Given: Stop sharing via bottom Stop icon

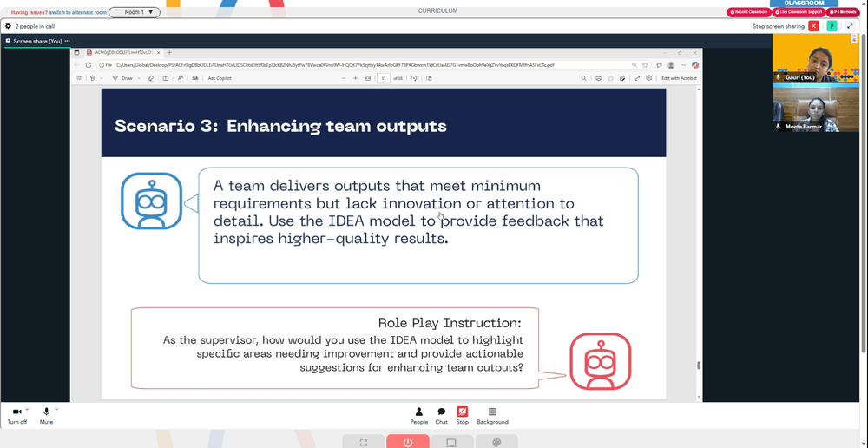Looking at the screenshot, I should pos(463,415).
